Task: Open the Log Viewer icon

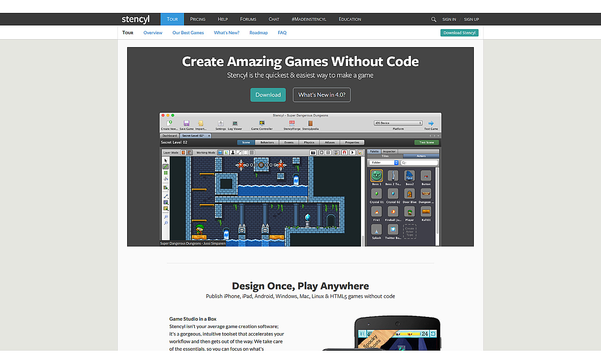Action: [x=235, y=123]
